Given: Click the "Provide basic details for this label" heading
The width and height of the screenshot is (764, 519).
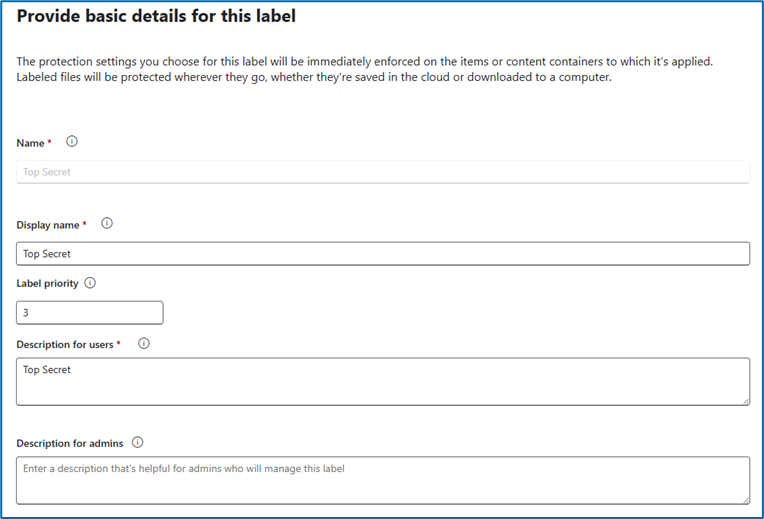Looking at the screenshot, I should point(156,17).
